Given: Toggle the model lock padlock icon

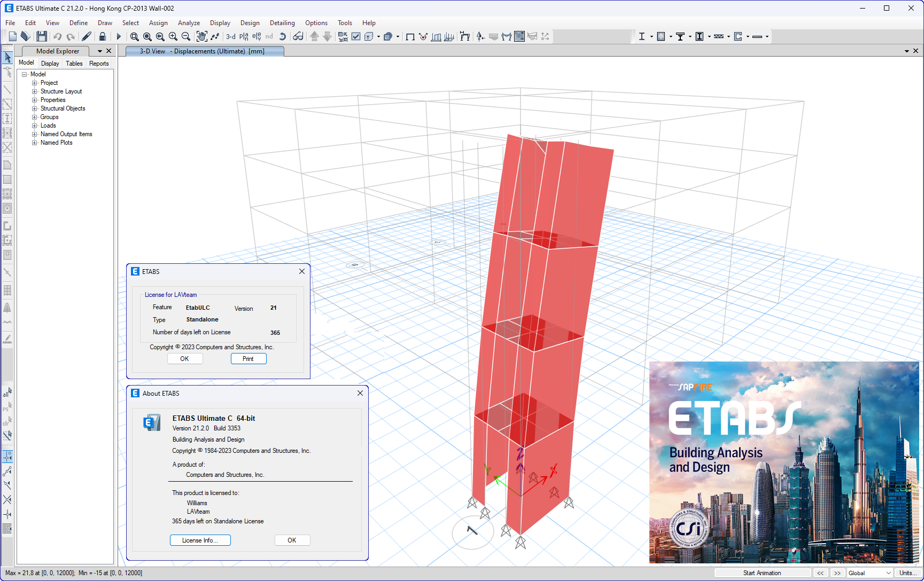Looking at the screenshot, I should coord(103,36).
